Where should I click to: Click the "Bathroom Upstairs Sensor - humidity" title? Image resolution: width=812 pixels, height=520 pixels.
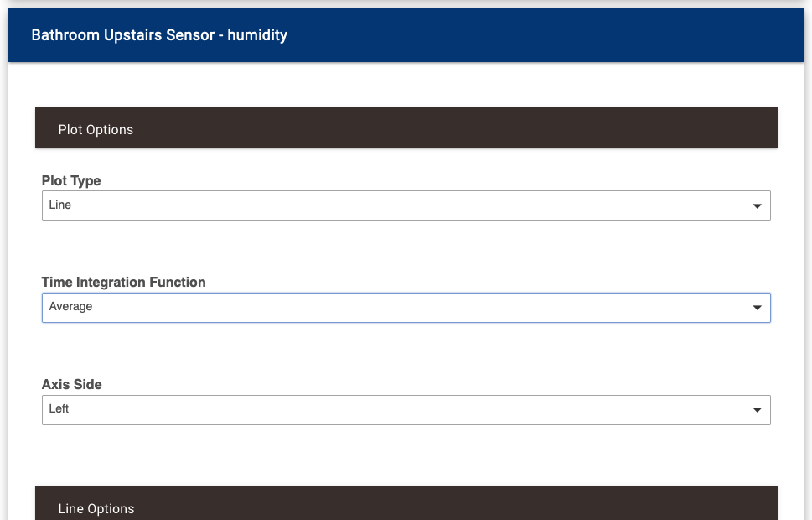point(159,35)
